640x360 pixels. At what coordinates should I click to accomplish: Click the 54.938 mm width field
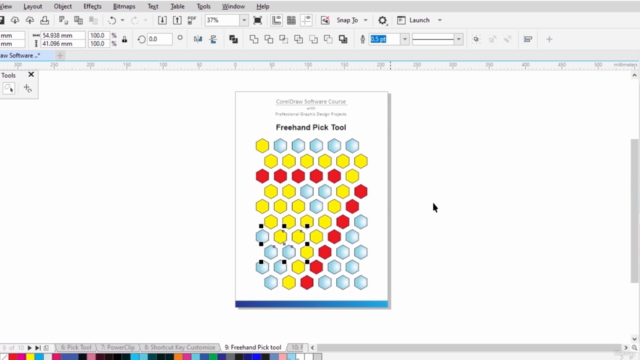[62, 36]
